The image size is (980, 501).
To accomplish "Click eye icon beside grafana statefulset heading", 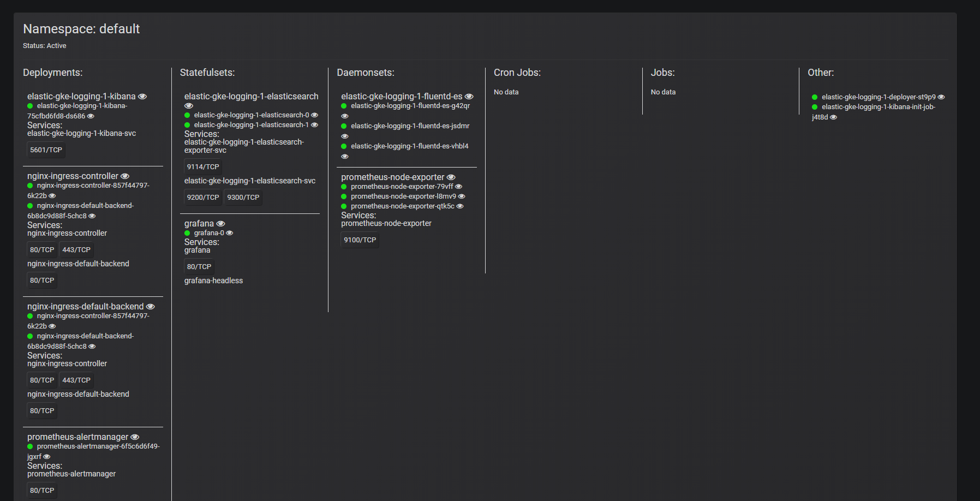I will (x=220, y=224).
